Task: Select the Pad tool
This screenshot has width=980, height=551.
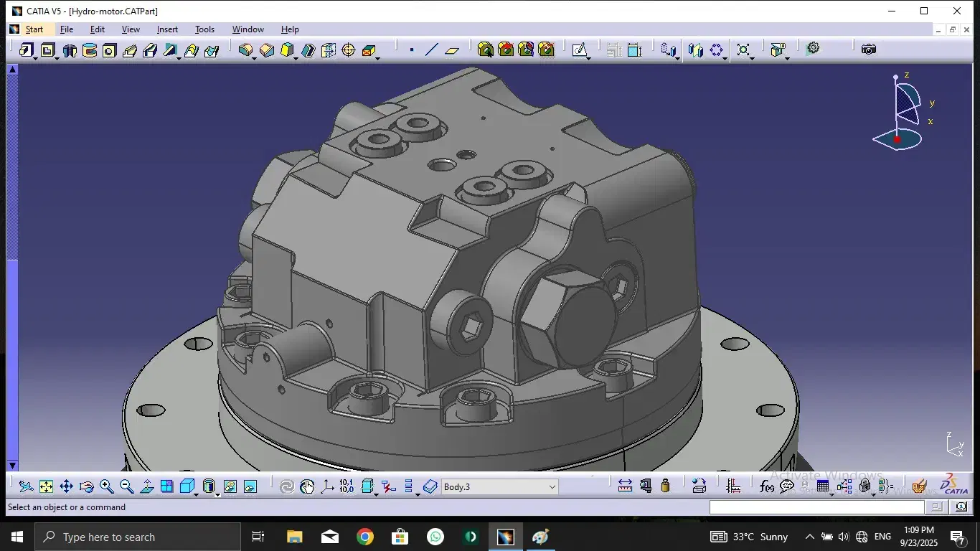Action: point(27,50)
